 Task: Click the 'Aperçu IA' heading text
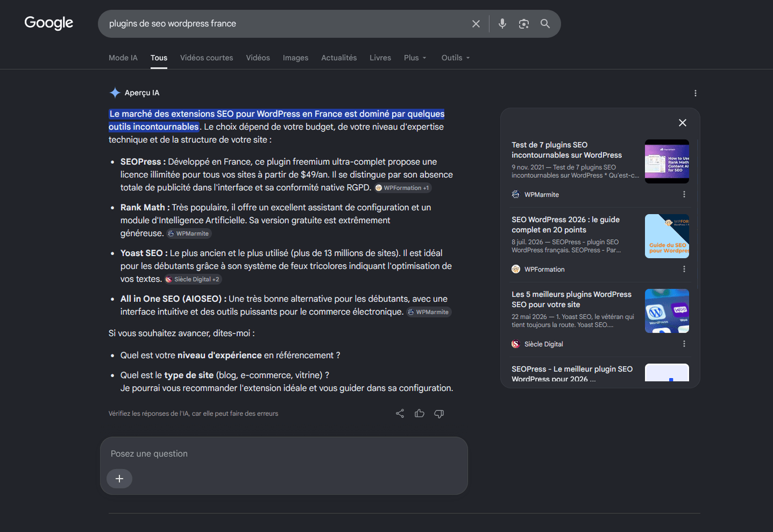(142, 93)
